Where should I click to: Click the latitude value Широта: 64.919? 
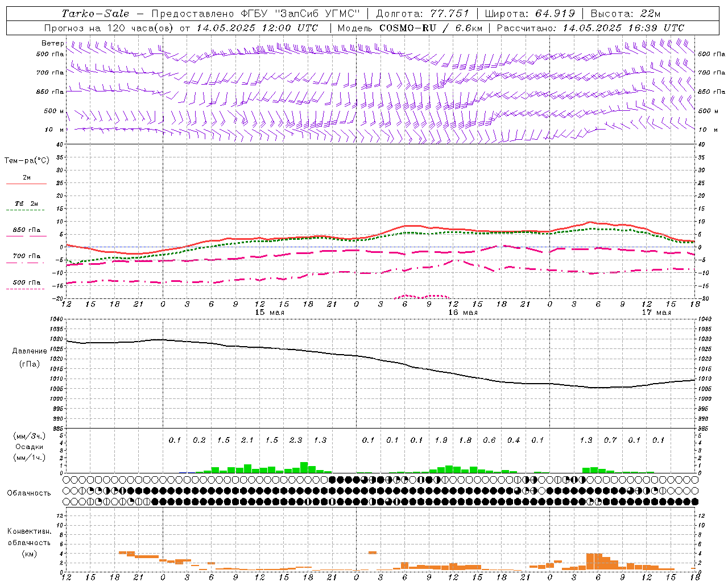coord(530,14)
